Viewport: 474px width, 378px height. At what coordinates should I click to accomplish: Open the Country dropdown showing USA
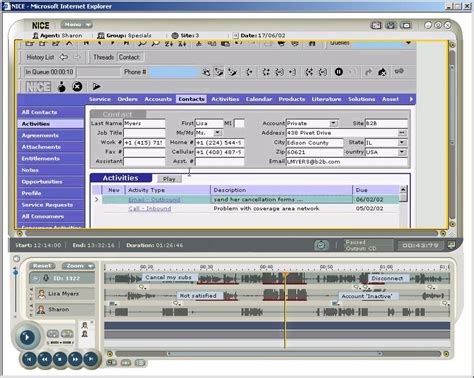402,152
